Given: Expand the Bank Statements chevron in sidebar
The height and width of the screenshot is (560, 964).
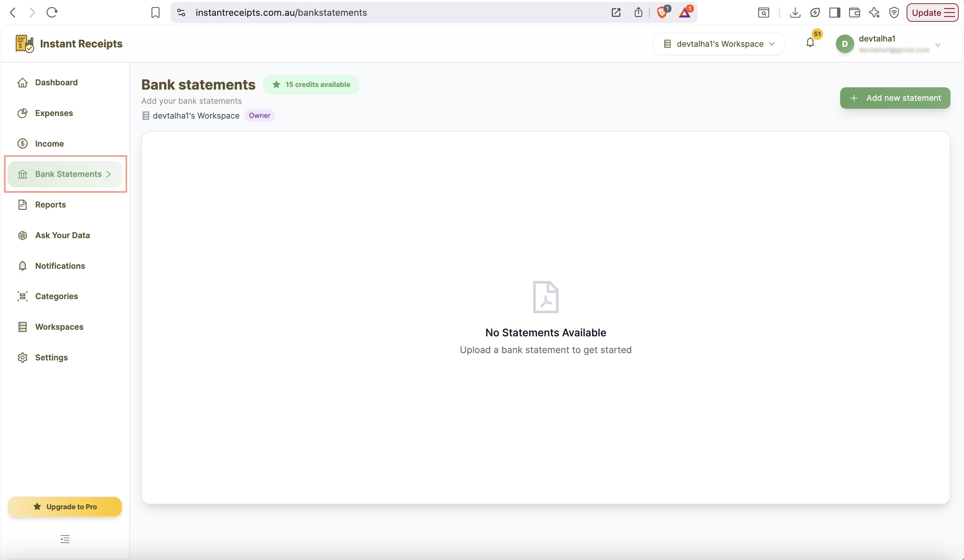Looking at the screenshot, I should 109,174.
